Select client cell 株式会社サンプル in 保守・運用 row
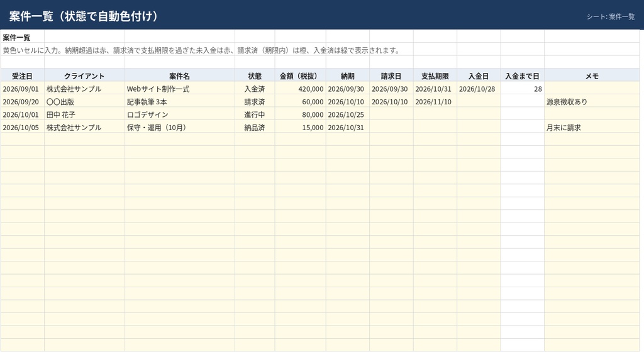 click(84, 128)
